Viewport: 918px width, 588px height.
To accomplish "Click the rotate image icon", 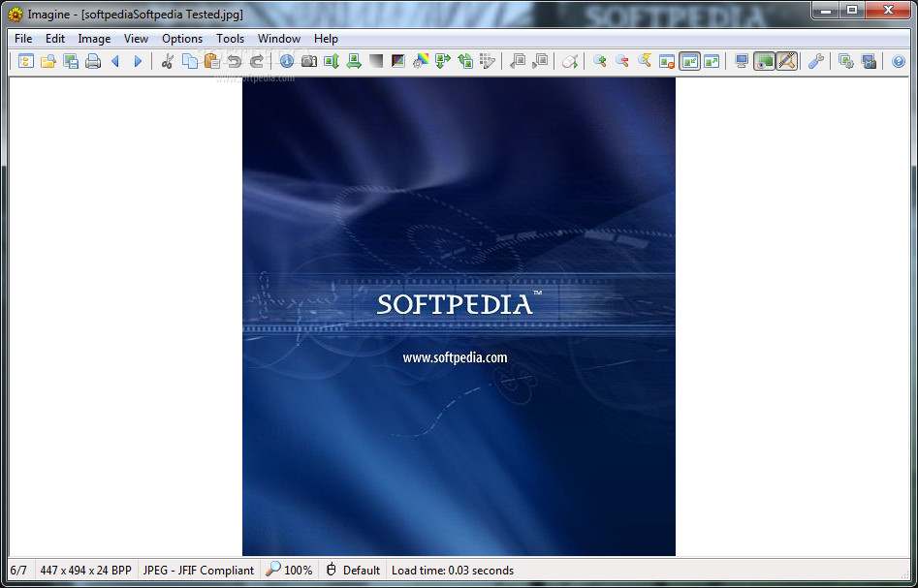I will tap(465, 61).
